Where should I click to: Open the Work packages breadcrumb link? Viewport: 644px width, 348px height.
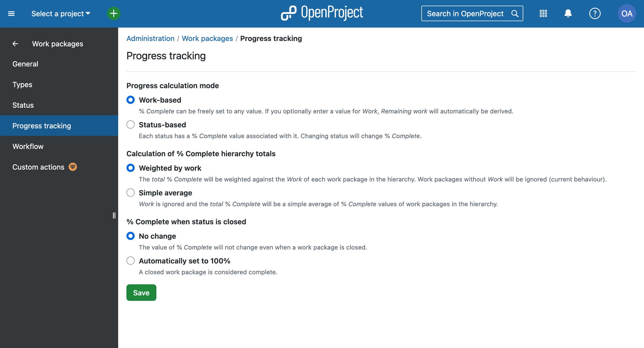click(207, 39)
